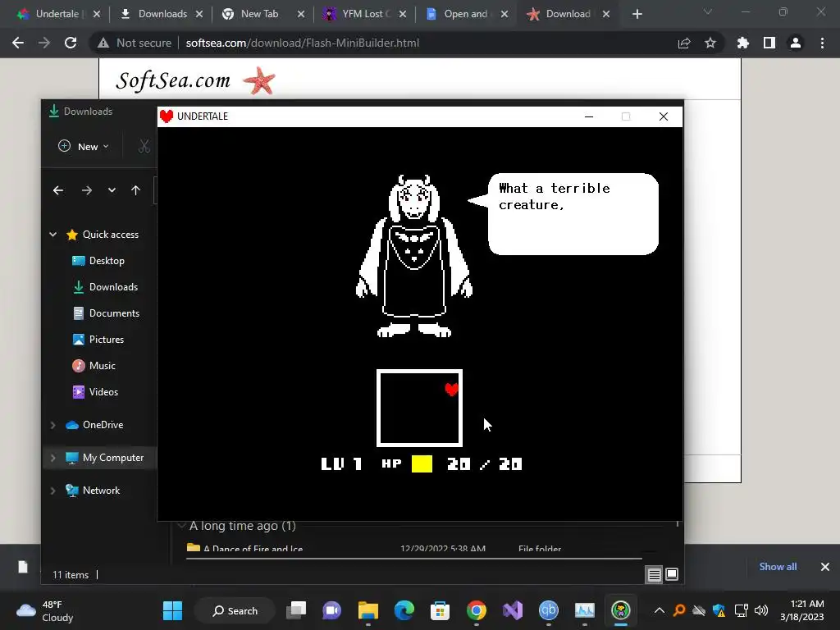Open Microsoft Edge from the taskbar

404,610
